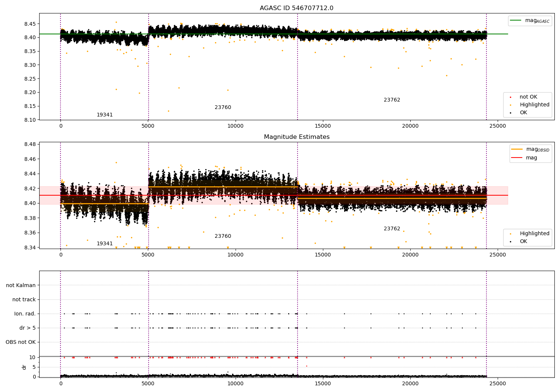
Task: Click the 'dr > 5' axis label
Action: click(x=28, y=328)
